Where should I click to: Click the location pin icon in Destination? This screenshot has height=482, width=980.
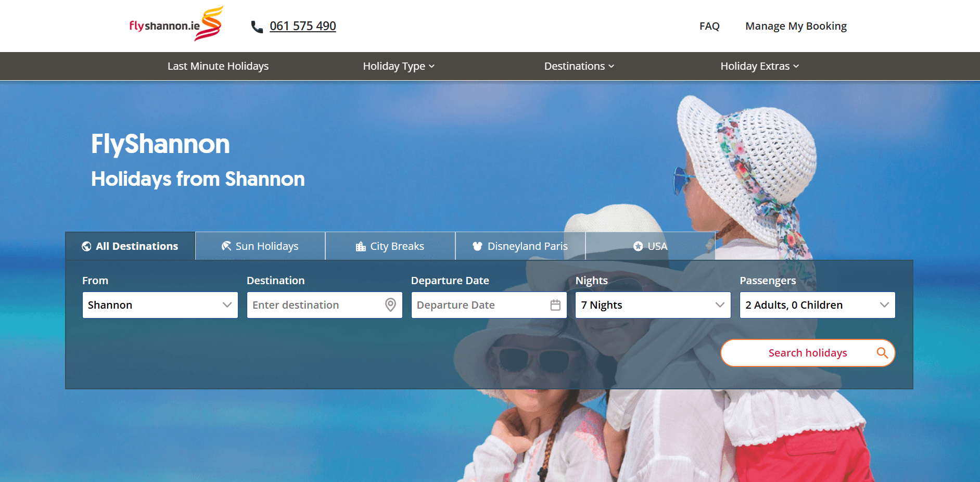pos(390,305)
